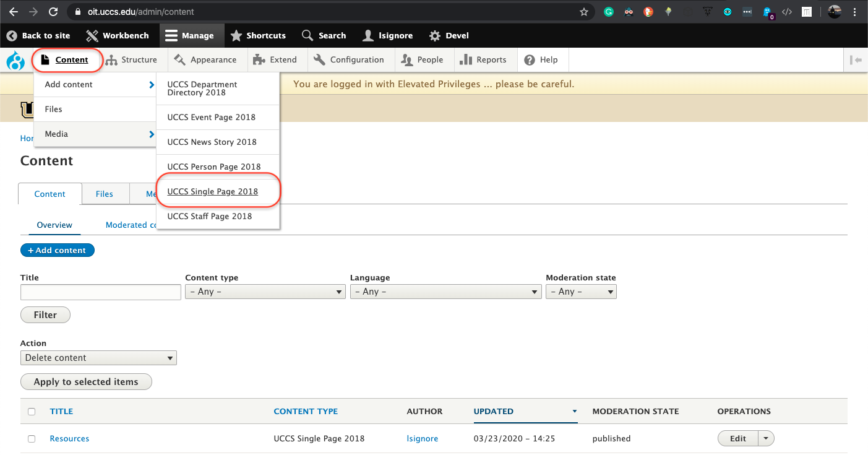Toggle the select-all checkbox in table header
Screen dimensions: 868x455
32,412
